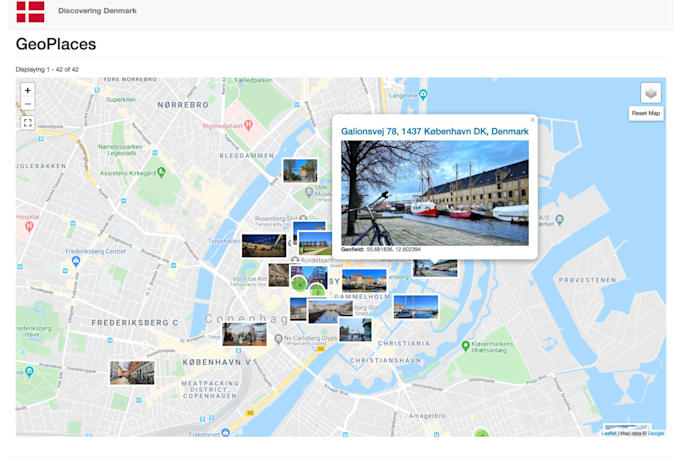This screenshot has height=467, width=680.
Task: Click the Langelinie anchor map pin
Action: pyautogui.click(x=424, y=95)
